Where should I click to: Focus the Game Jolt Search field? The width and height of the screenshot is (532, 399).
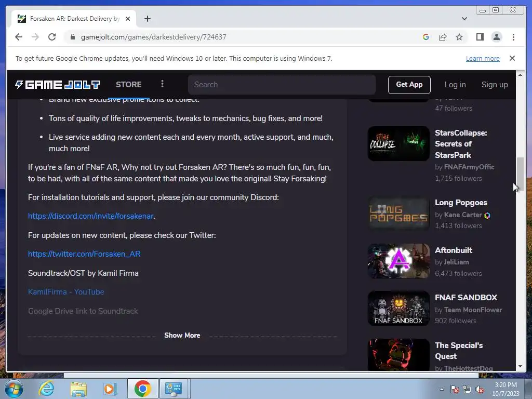coord(282,85)
